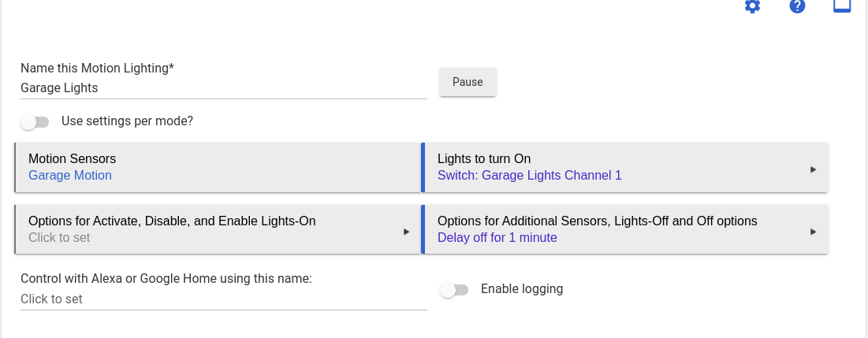Click the Use settings per mode label
This screenshot has height=338, width=868.
tap(127, 121)
